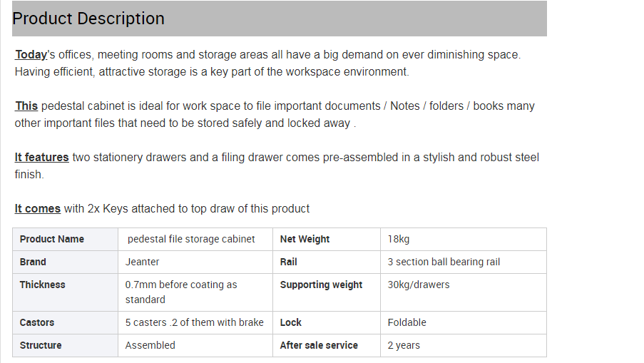This screenshot has height=363, width=644.
Task: Click the 0.7mm before coating value
Action: 181,292
